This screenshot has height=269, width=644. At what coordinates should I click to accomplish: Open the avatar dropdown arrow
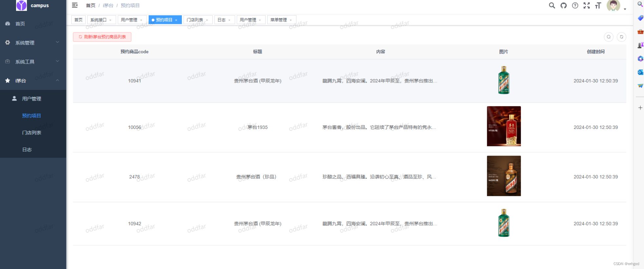625,9
